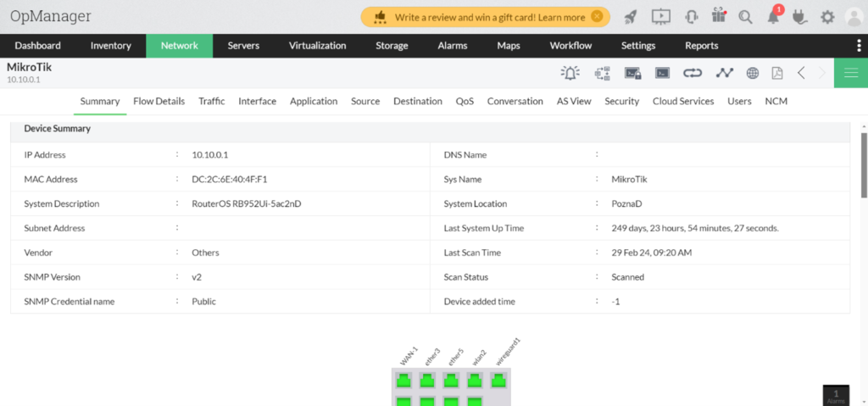This screenshot has width=868, height=406.
Task: Export the page with the PDF icon
Action: [776, 73]
